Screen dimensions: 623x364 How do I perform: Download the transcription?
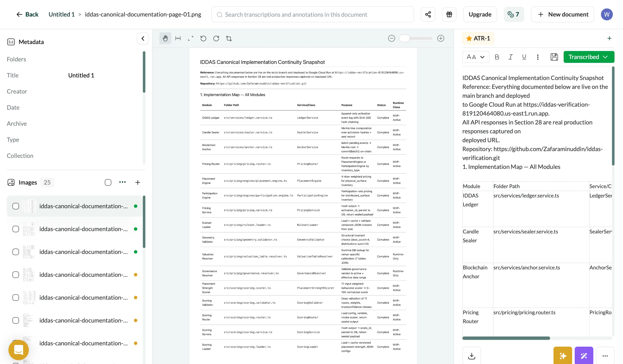tap(472, 356)
